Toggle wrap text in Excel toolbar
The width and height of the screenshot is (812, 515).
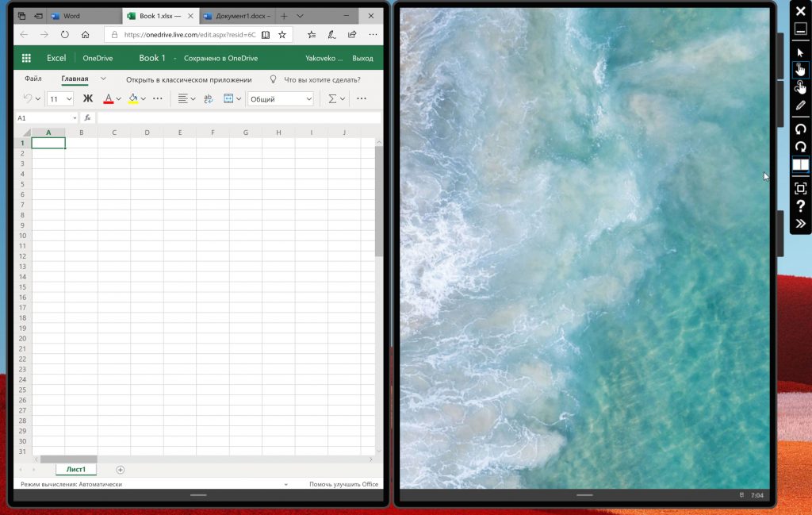pos(209,98)
